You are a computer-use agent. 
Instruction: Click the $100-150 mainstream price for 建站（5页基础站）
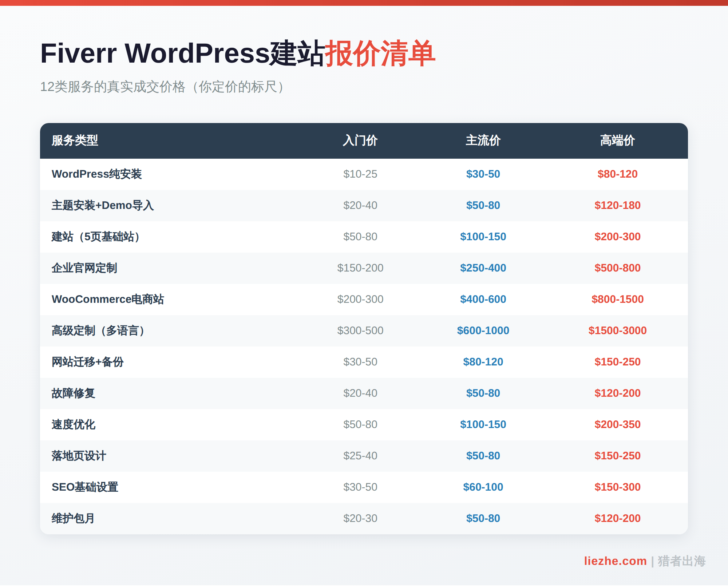(483, 237)
